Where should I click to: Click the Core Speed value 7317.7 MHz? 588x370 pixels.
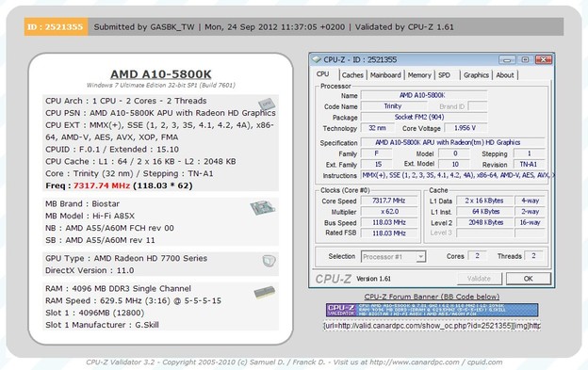pyautogui.click(x=389, y=201)
